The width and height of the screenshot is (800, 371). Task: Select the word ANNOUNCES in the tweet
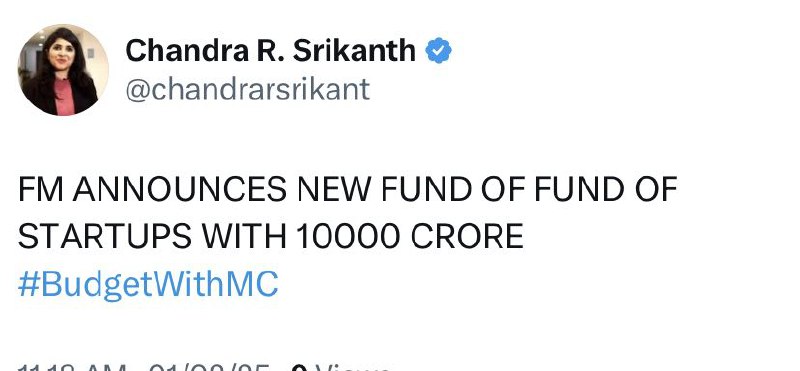click(x=180, y=189)
